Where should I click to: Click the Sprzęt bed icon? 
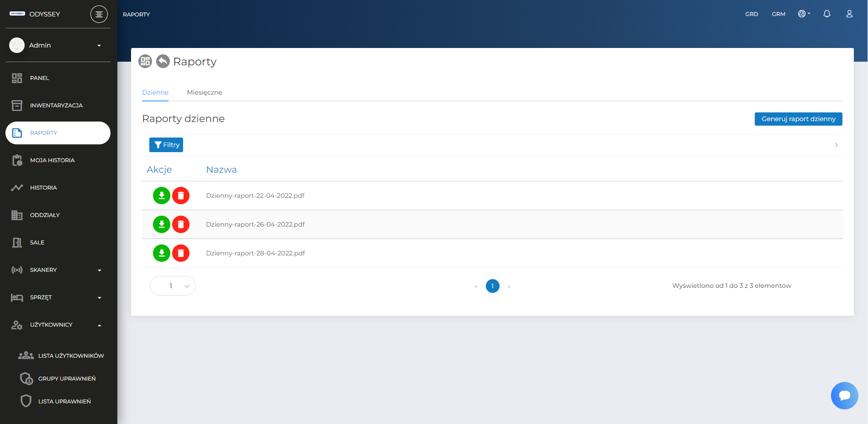click(x=17, y=297)
